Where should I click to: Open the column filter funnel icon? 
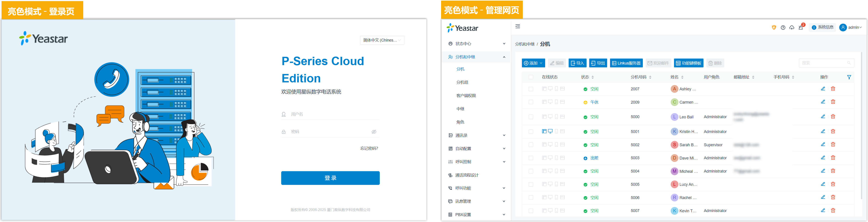[849, 77]
